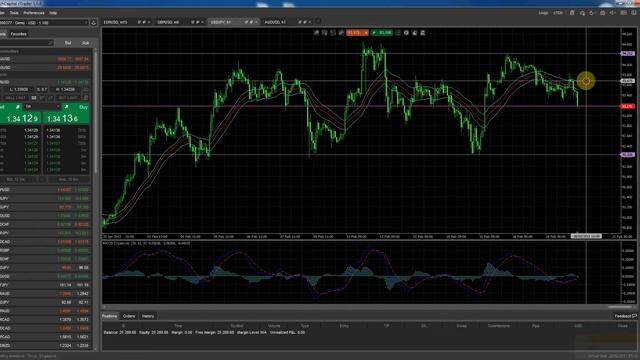
Task: Click the orange sell price button in chart toolbar
Action: click(357, 33)
